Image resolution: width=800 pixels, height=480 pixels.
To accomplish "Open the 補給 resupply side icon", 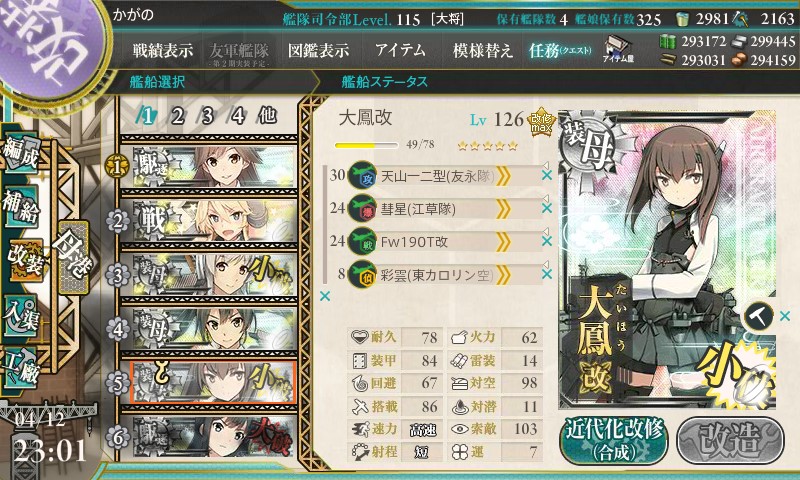I will pos(21,207).
